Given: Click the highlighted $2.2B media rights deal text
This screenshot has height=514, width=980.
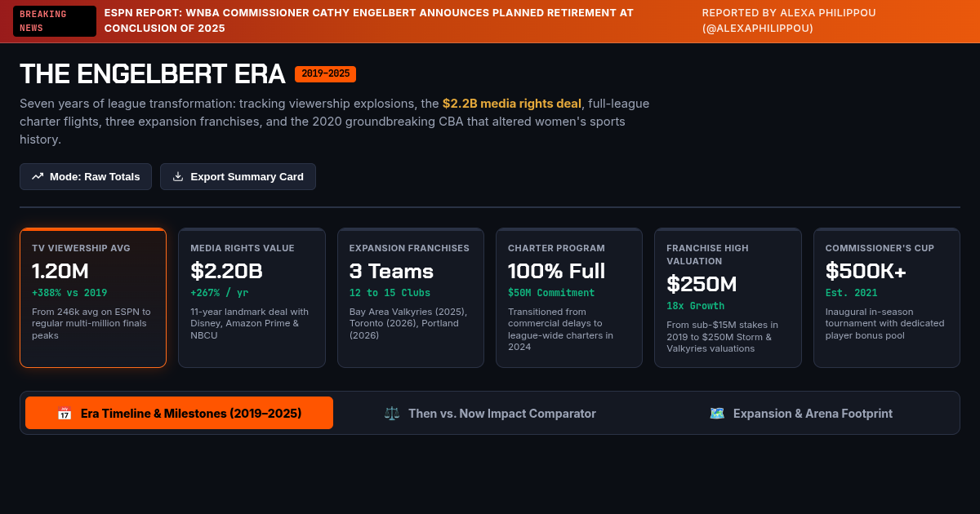Looking at the screenshot, I should coord(512,104).
